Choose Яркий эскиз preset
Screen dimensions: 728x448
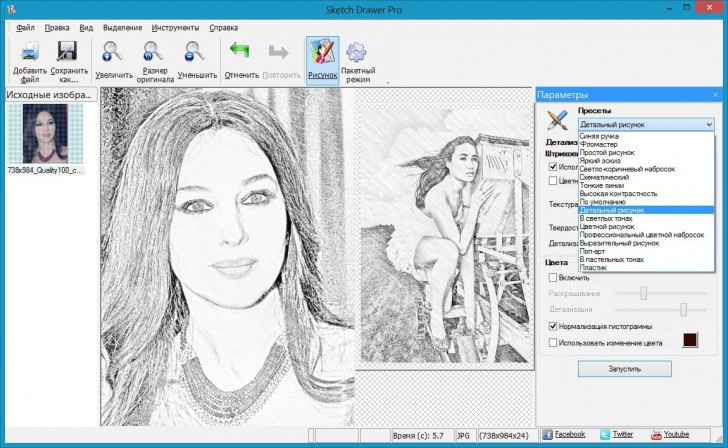click(x=646, y=161)
